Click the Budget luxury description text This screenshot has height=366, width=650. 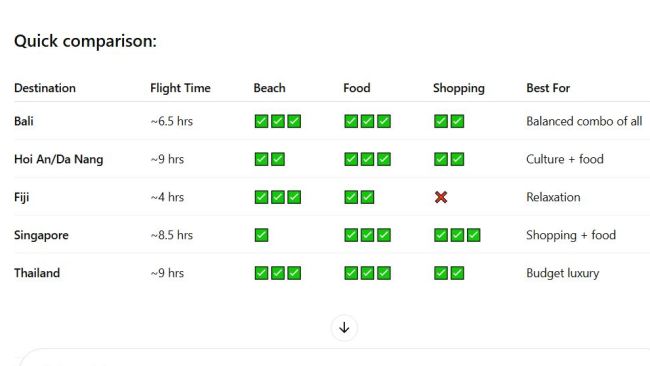click(x=563, y=274)
